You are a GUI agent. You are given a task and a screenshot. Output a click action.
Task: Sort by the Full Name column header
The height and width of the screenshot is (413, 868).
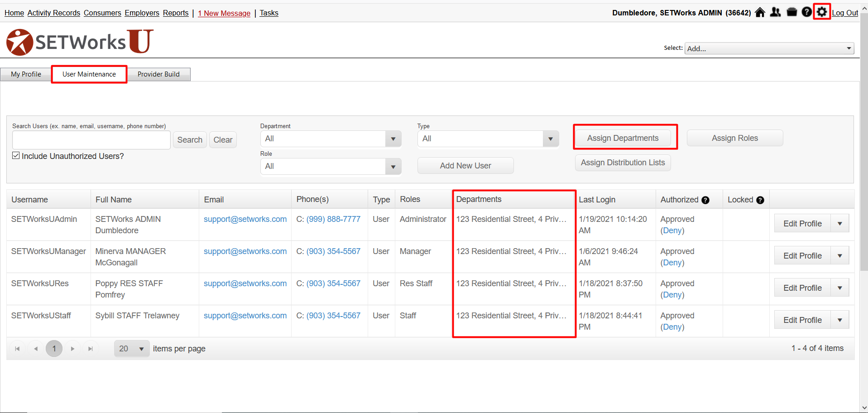[114, 200]
